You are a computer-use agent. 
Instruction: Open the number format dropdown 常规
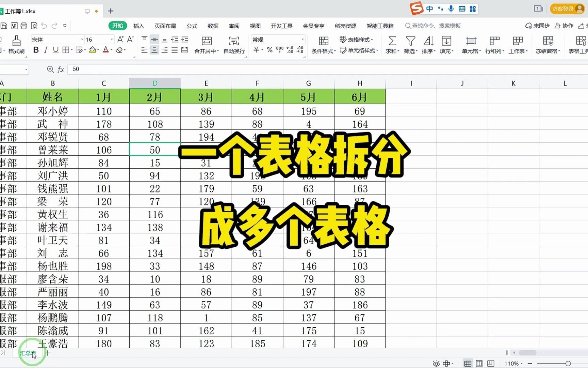click(303, 40)
